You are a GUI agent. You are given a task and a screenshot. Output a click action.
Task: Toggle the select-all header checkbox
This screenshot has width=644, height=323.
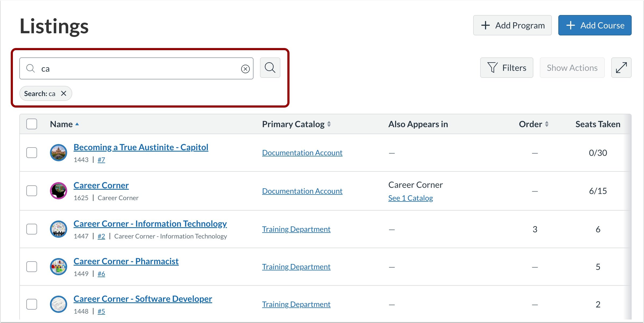click(32, 124)
